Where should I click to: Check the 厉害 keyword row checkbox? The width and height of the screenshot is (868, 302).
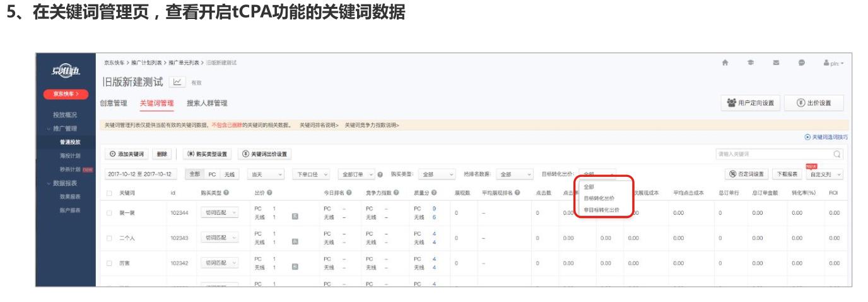point(110,263)
